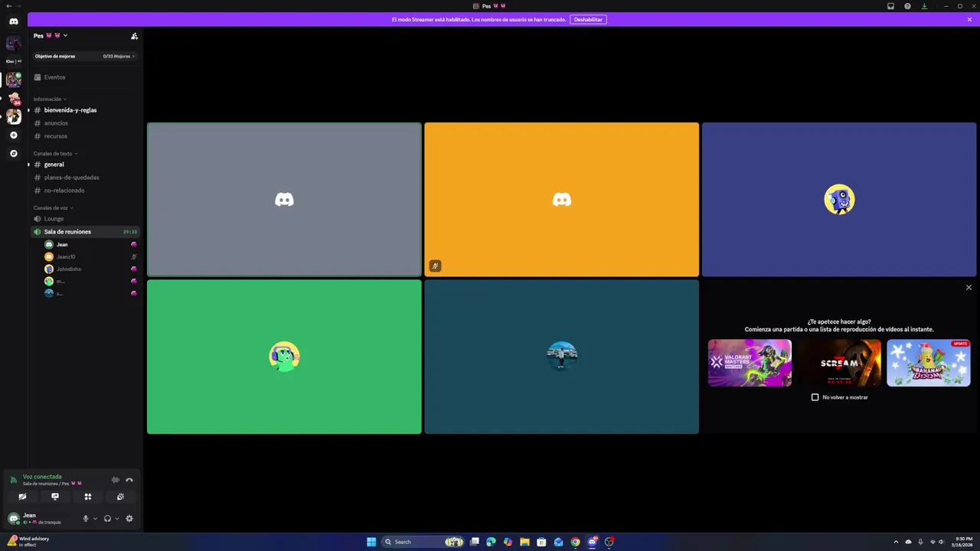Open the taskbar clock showing 9:30 PM
Viewport: 980px width, 551px height.
click(962, 542)
